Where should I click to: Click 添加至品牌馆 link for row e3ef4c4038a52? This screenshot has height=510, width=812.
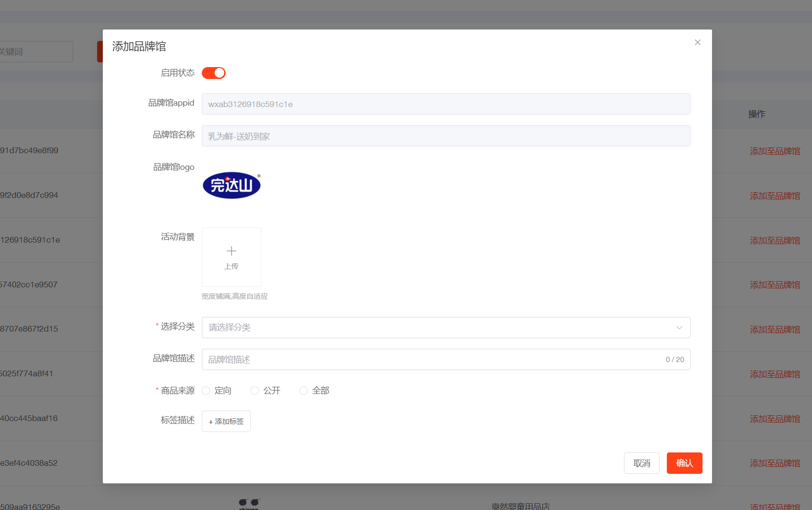pyautogui.click(x=774, y=463)
